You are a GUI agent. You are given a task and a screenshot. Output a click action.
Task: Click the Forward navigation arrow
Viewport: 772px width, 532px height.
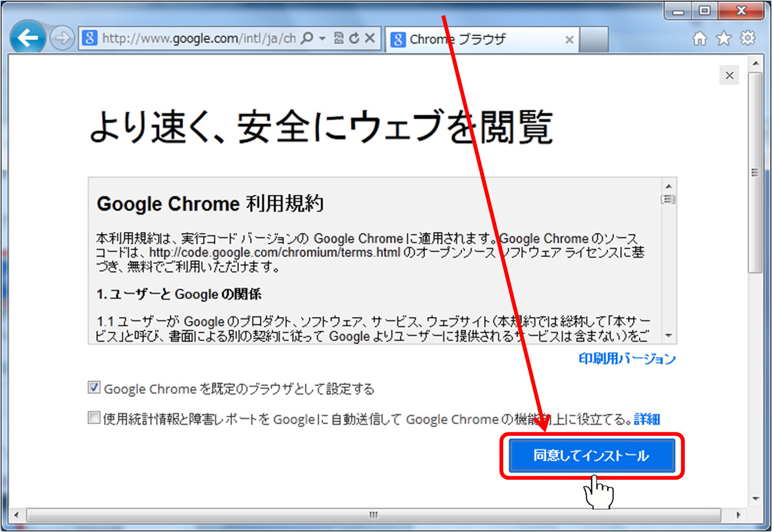pyautogui.click(x=62, y=39)
